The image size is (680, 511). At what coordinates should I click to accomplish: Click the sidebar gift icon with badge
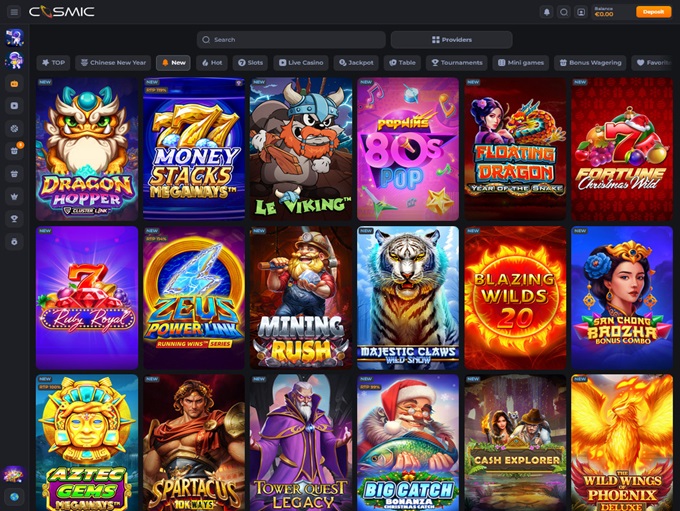click(14, 150)
